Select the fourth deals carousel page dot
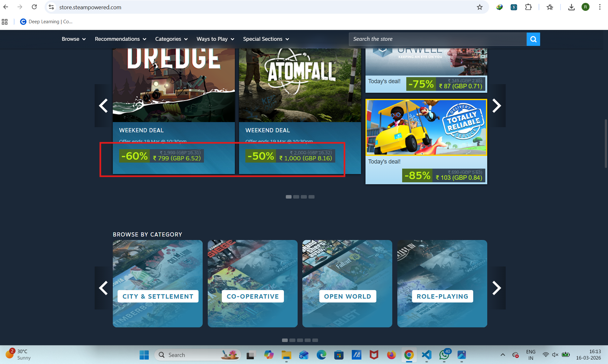 (312, 197)
